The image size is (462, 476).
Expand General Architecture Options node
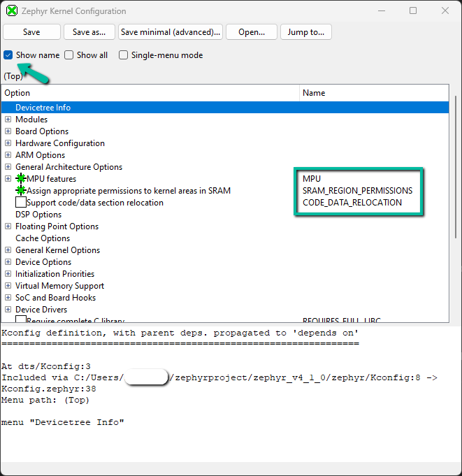click(8, 166)
